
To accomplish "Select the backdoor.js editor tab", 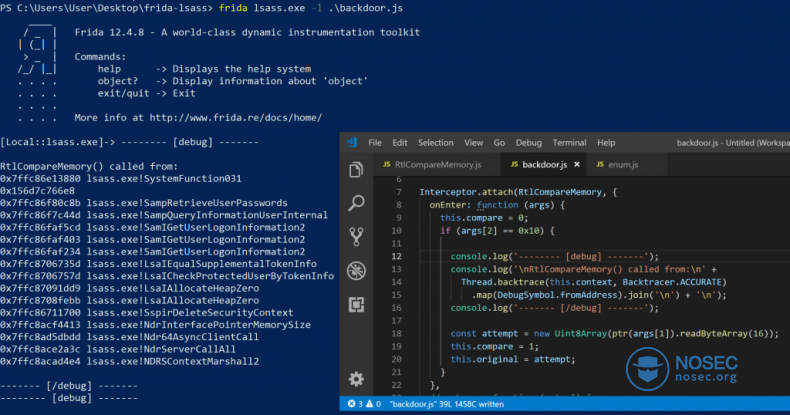I will point(544,164).
